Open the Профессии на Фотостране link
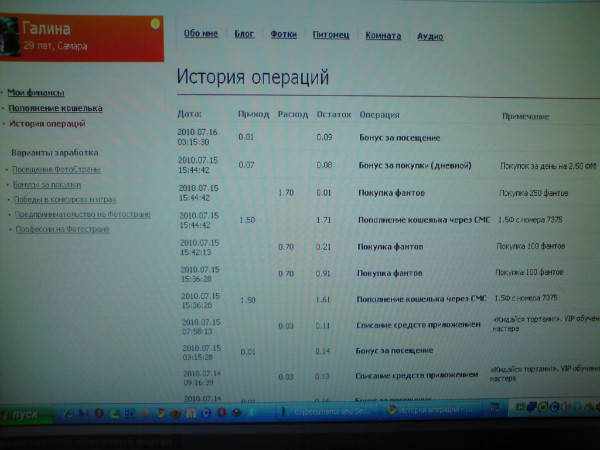The height and width of the screenshot is (450, 600). coord(60,229)
